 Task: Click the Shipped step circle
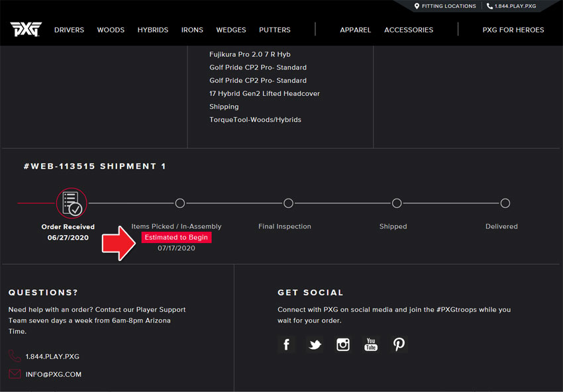pyautogui.click(x=397, y=203)
